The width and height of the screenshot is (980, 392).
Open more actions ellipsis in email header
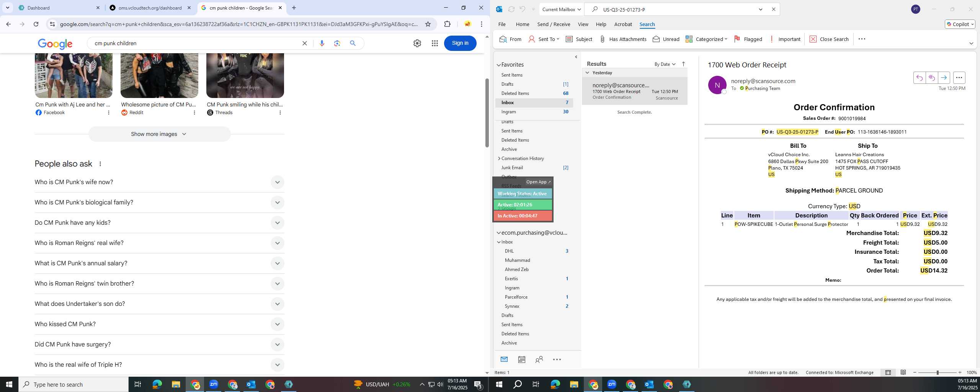959,78
